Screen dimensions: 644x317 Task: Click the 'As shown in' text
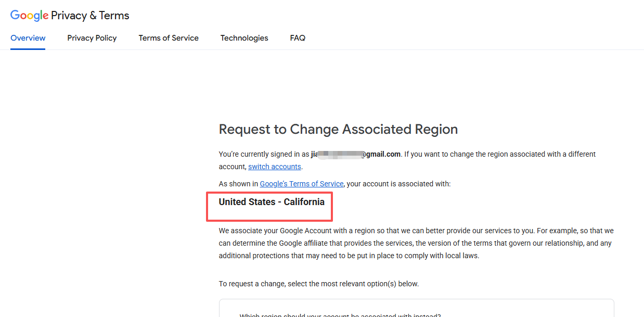click(238, 184)
